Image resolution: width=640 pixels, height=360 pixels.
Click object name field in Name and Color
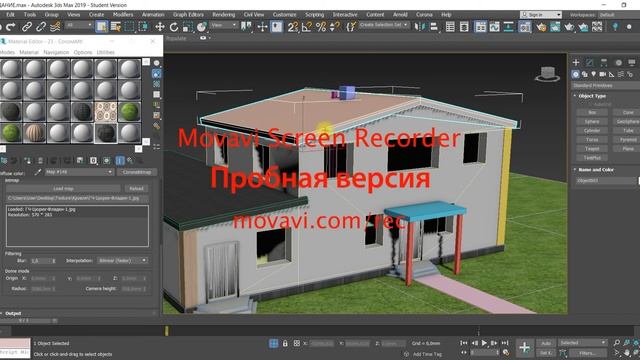pyautogui.click(x=606, y=180)
